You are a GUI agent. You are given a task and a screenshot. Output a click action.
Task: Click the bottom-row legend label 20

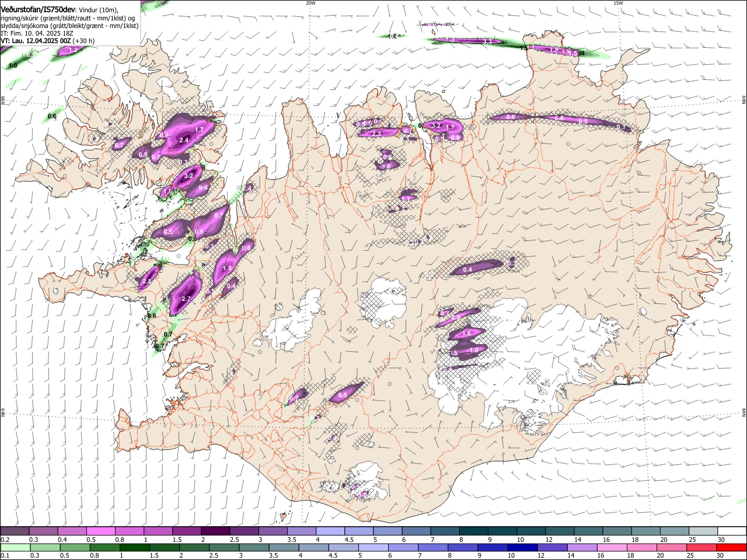pyautogui.click(x=659, y=555)
